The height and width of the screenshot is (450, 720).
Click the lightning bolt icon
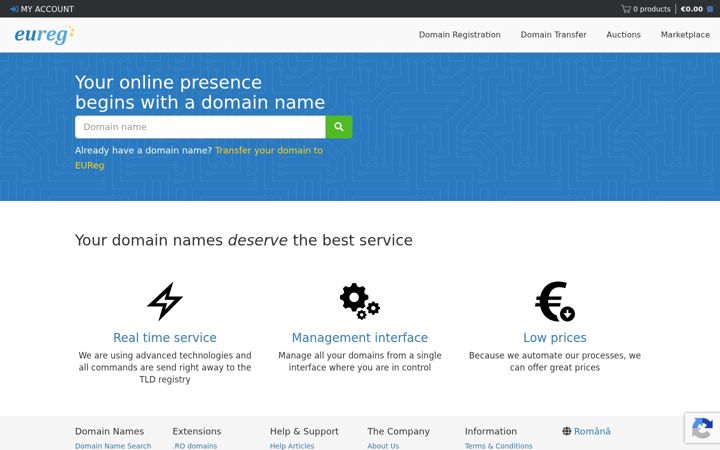click(165, 301)
